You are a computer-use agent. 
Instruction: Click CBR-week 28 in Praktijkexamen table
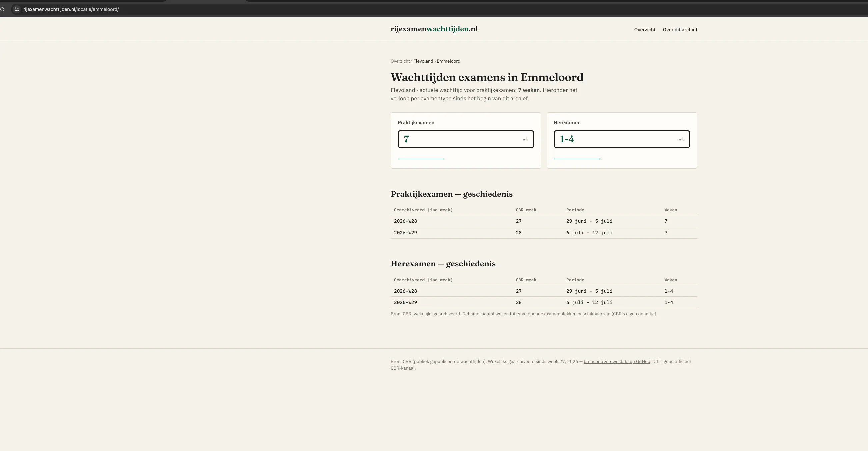tap(519, 233)
